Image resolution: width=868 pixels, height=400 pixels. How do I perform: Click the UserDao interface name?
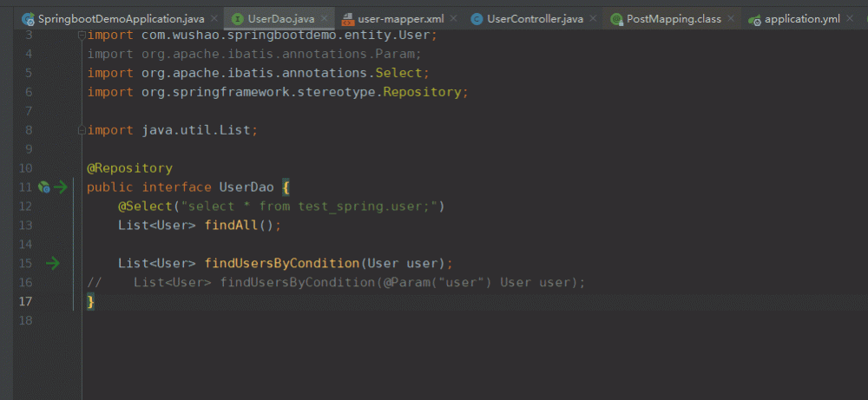point(247,187)
